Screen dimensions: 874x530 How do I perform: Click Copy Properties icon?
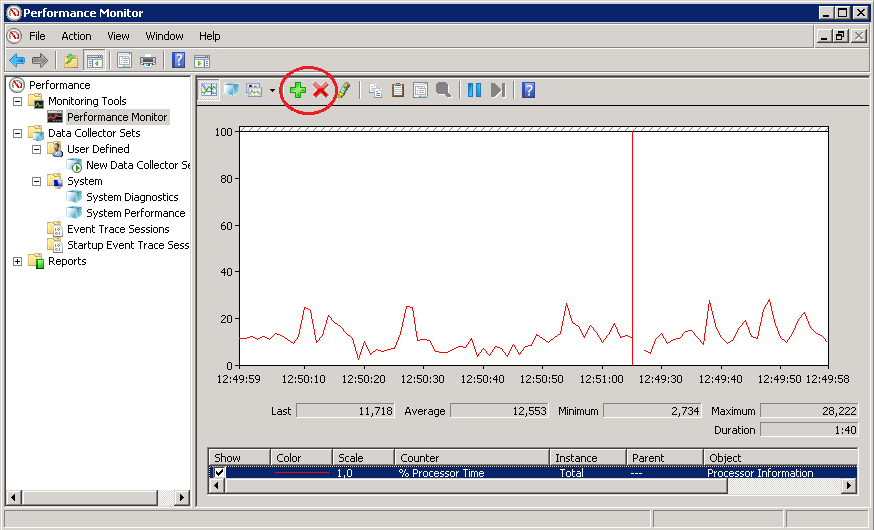pos(375,90)
